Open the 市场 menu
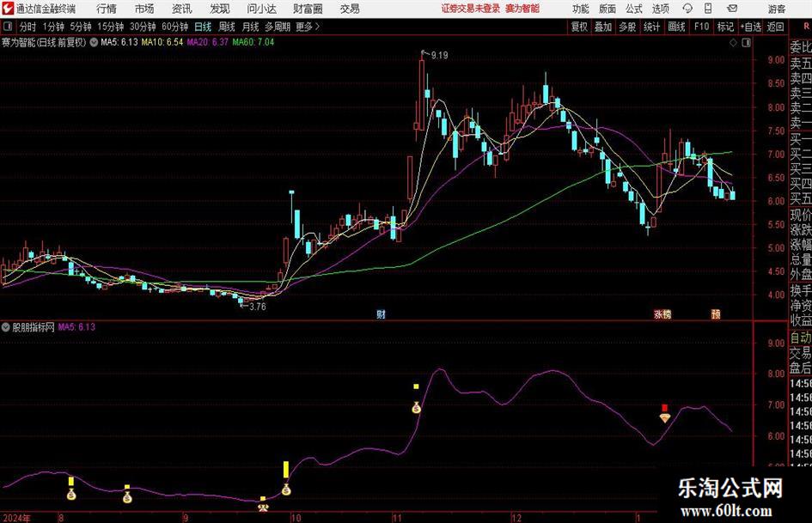This screenshot has width=812, height=523. (x=144, y=9)
